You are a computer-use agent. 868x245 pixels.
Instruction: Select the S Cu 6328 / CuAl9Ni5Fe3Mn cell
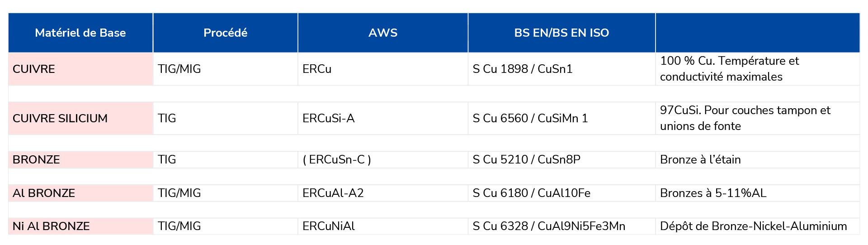point(561,226)
